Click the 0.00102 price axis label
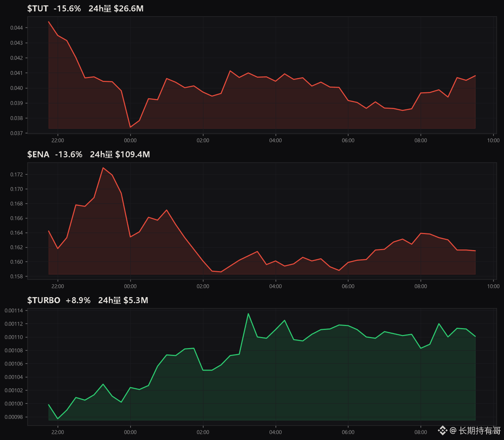Viewport: 504px width, 440px height. [14, 390]
